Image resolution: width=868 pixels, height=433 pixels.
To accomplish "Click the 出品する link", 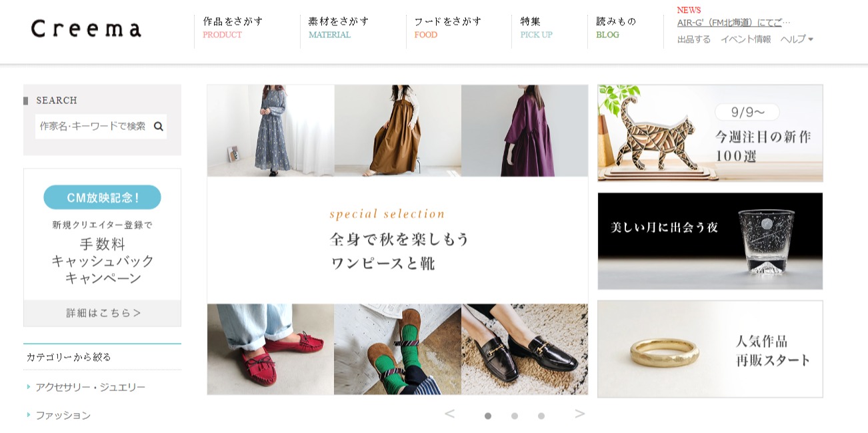I will pyautogui.click(x=694, y=39).
